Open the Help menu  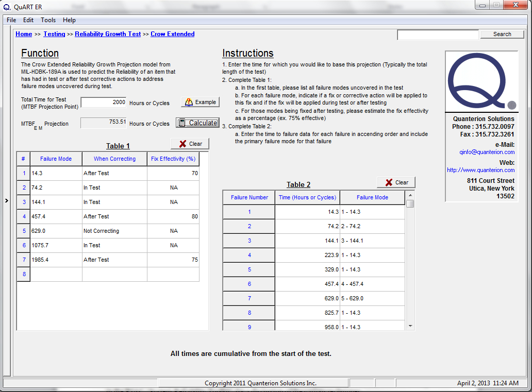(69, 20)
